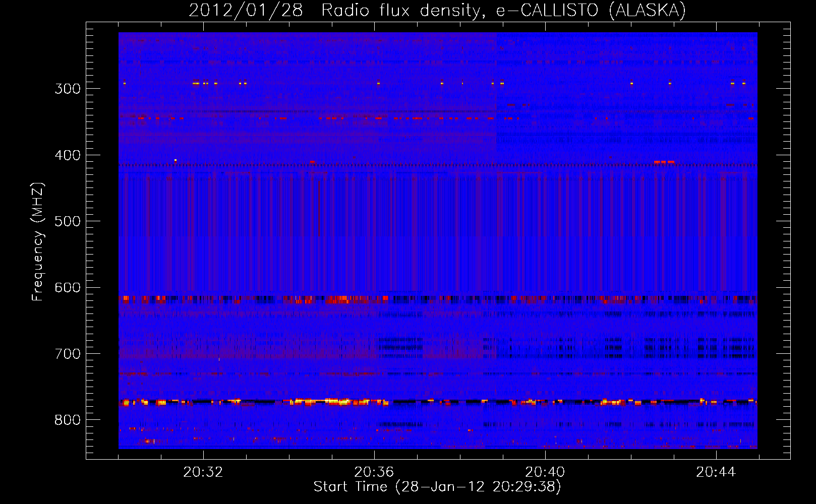Click the 20:44 time tick label
The image size is (816, 504).
pyautogui.click(x=716, y=472)
